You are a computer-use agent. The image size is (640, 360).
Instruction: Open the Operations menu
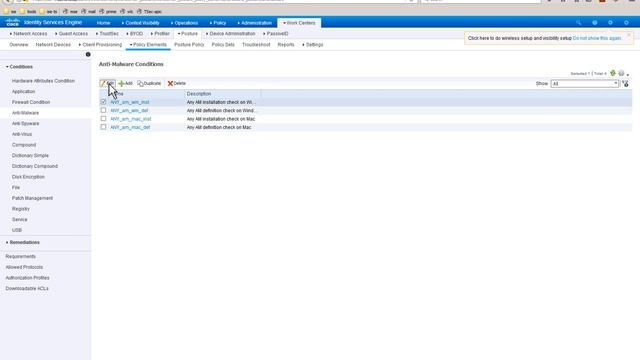pos(184,23)
